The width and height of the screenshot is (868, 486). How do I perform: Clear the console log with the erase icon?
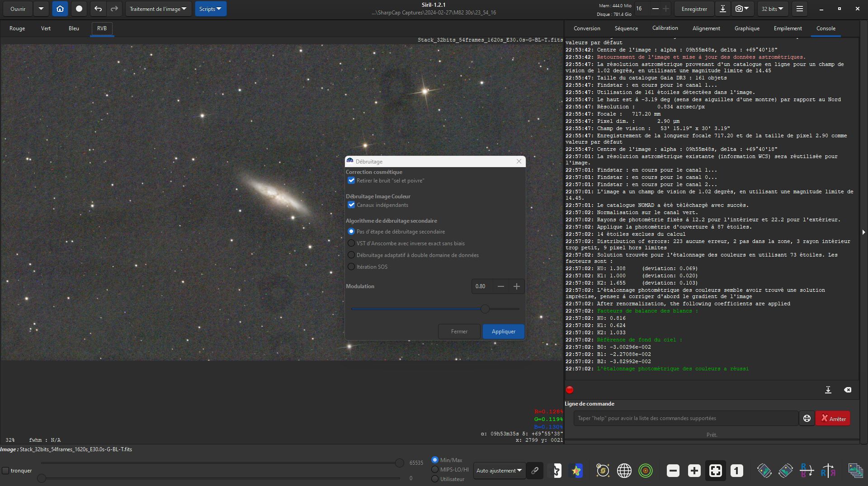[x=848, y=390]
